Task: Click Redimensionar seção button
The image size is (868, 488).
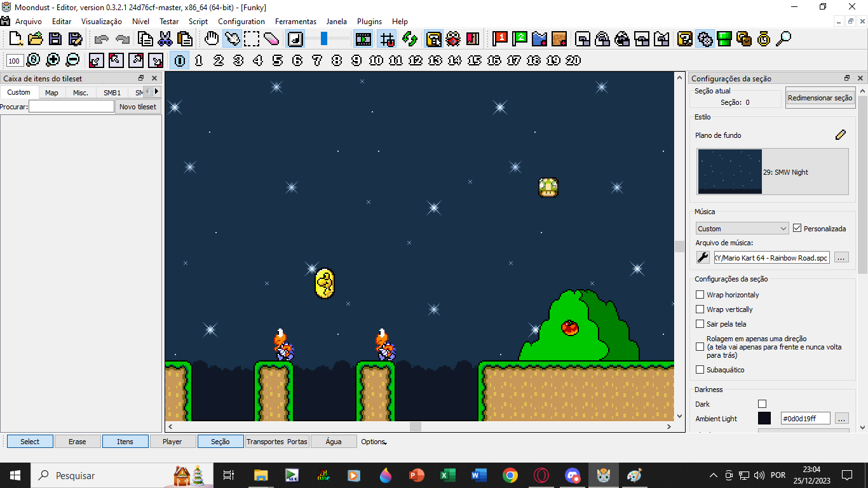Action: coord(820,98)
